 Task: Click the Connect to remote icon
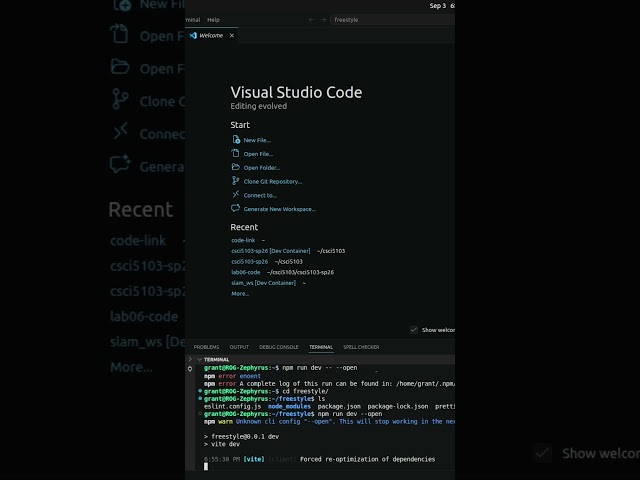point(236,194)
